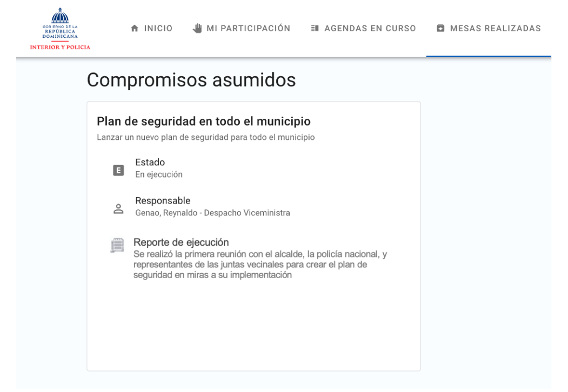Click the notepad icon for Reporte de ejecución

[x=117, y=246]
